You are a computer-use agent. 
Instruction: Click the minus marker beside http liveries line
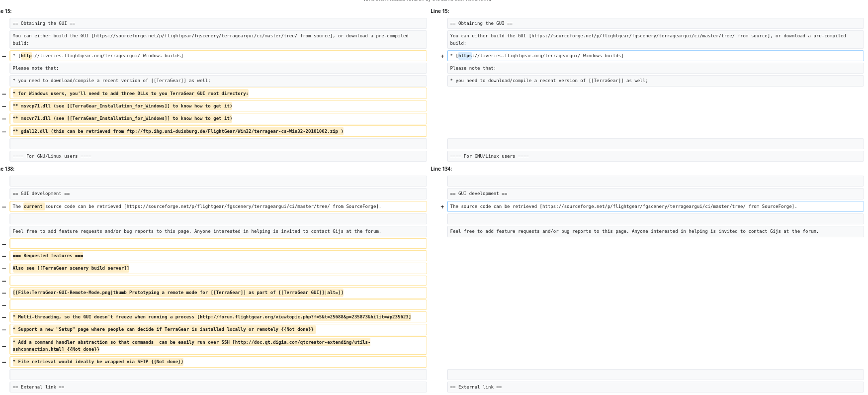pos(4,56)
